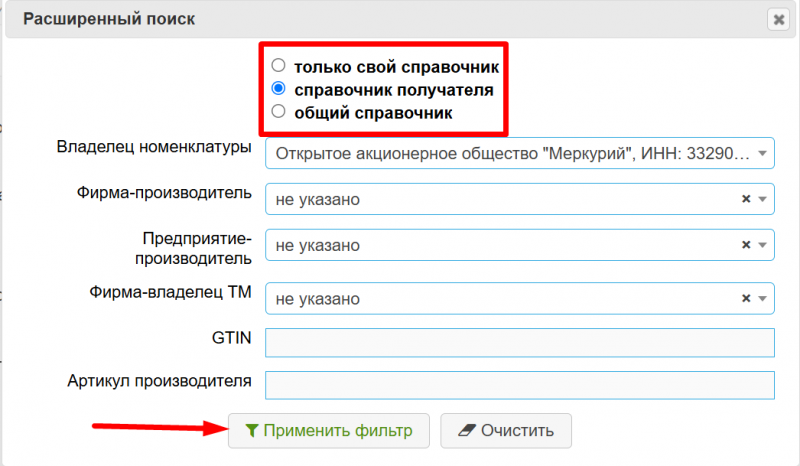The height and width of the screenshot is (466, 800).
Task: Reset Фирма-владелец ТМ with x icon
Action: [x=746, y=298]
